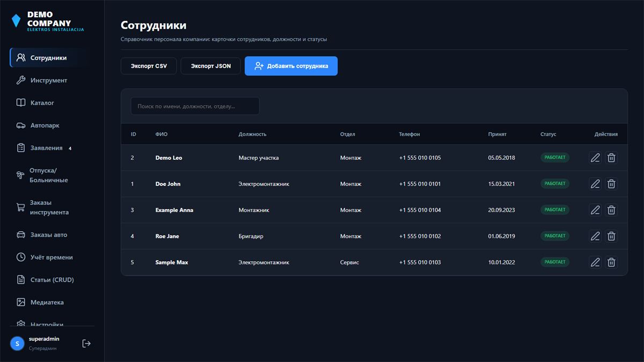The height and width of the screenshot is (362, 644).
Task: Click the phone number +1 555 010 0102
Action: (x=420, y=236)
